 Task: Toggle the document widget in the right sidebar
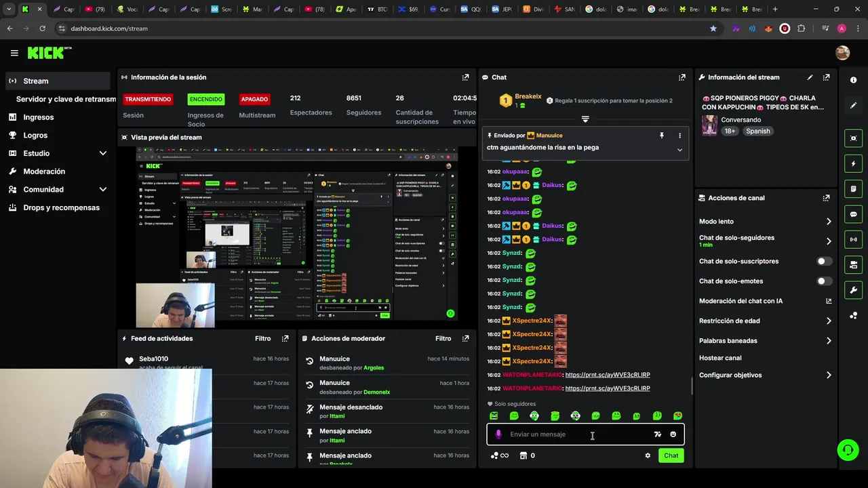tap(853, 188)
